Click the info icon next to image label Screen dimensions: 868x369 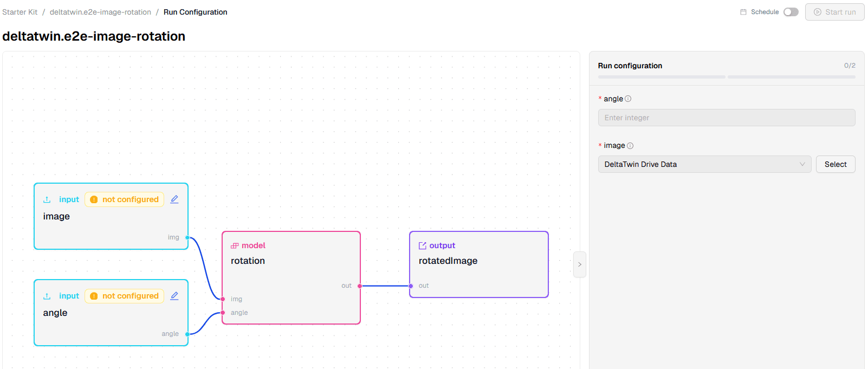pyautogui.click(x=630, y=146)
